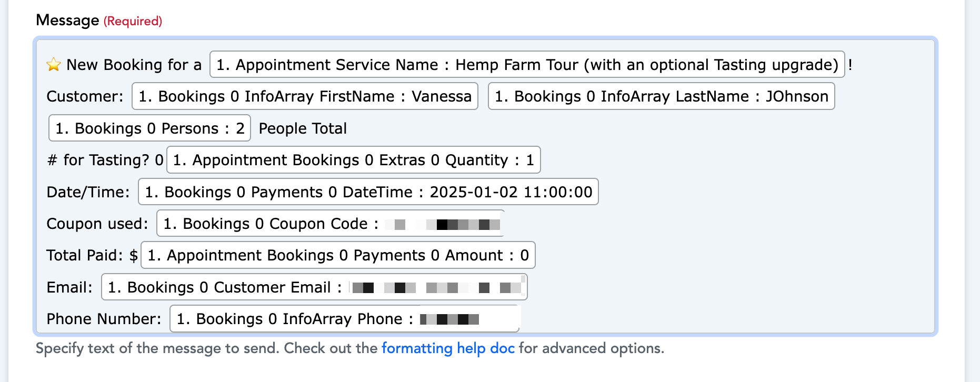Image resolution: width=980 pixels, height=382 pixels.
Task: Click the Bookings 0 Customer Email pill
Action: pos(314,287)
